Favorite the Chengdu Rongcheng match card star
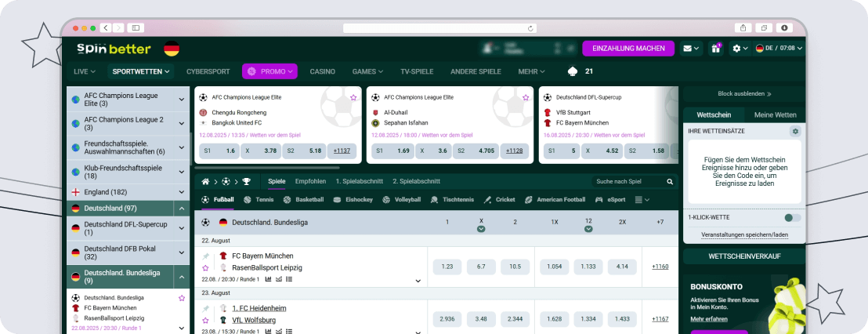This screenshot has width=868, height=334. click(x=353, y=97)
